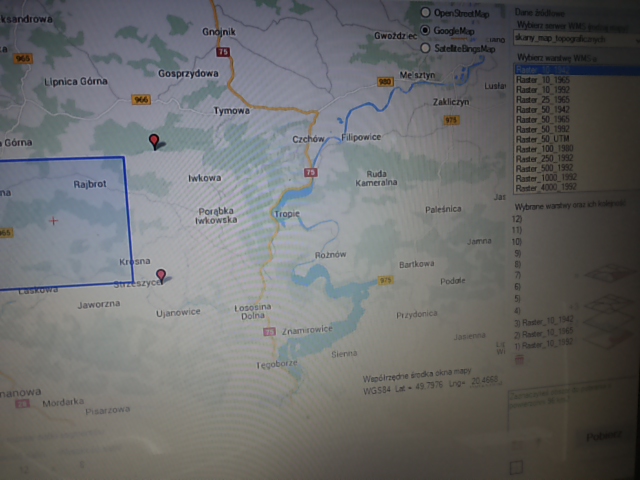Screen dimensions: 640x480
Task: Select Raster_100_1980 layer entry
Action: (547, 148)
